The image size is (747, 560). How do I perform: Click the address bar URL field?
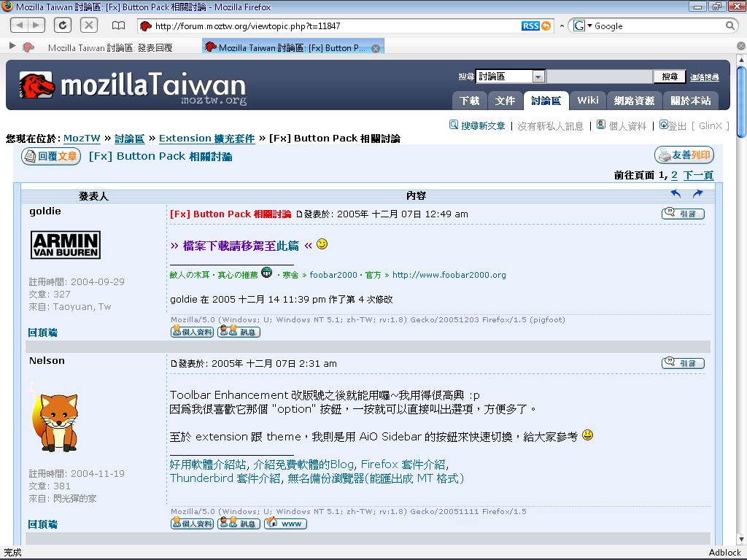[x=329, y=26]
